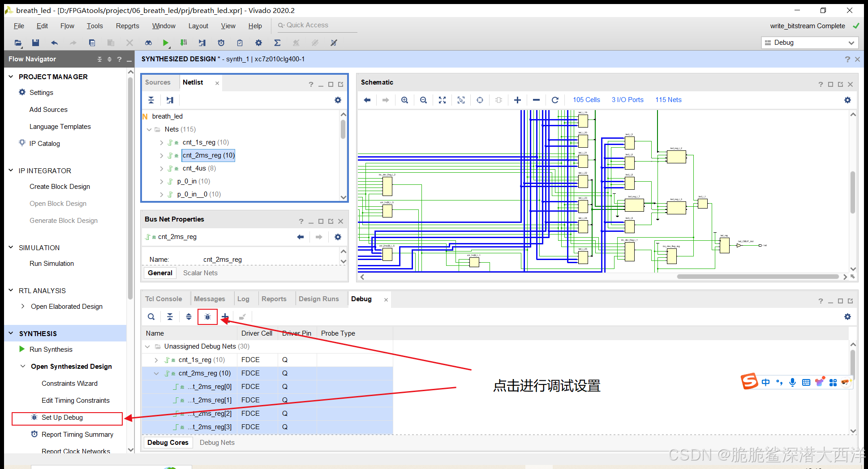Click the Settings gear icon in main toolbar

click(258, 43)
